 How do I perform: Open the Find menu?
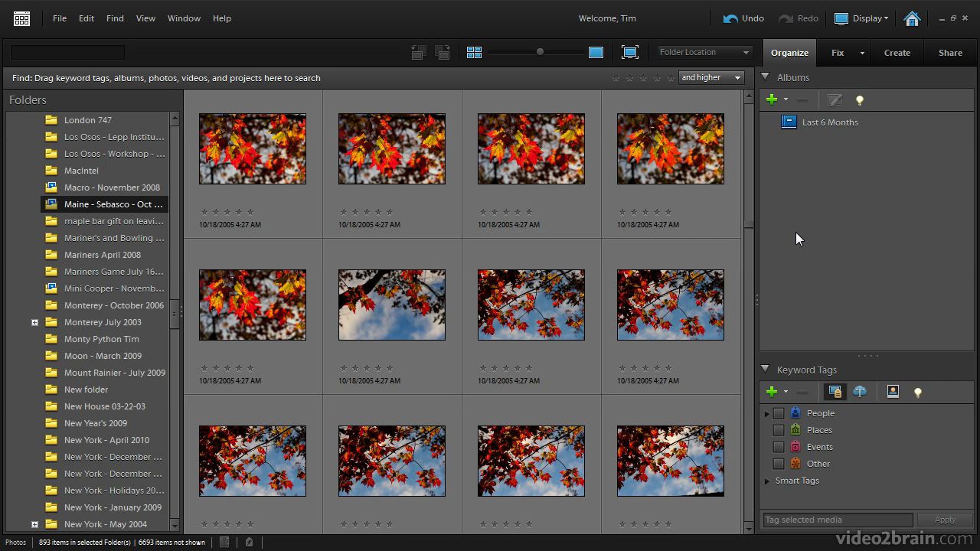click(x=115, y=18)
